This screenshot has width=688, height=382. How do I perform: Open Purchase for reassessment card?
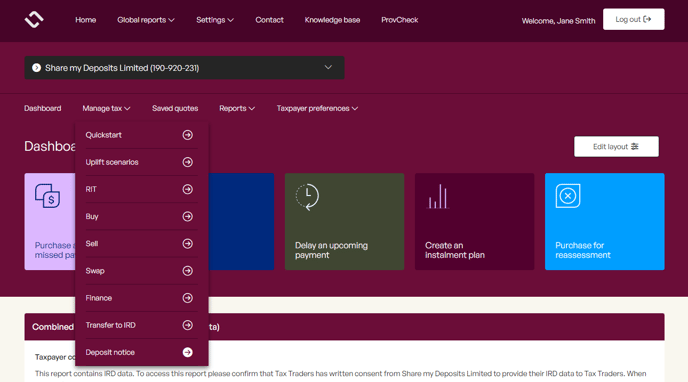coord(605,221)
